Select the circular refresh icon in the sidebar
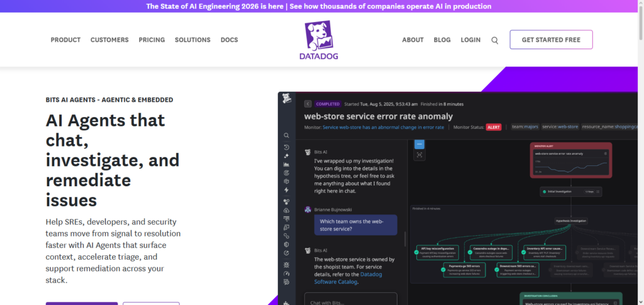This screenshot has height=305, width=644. [287, 253]
